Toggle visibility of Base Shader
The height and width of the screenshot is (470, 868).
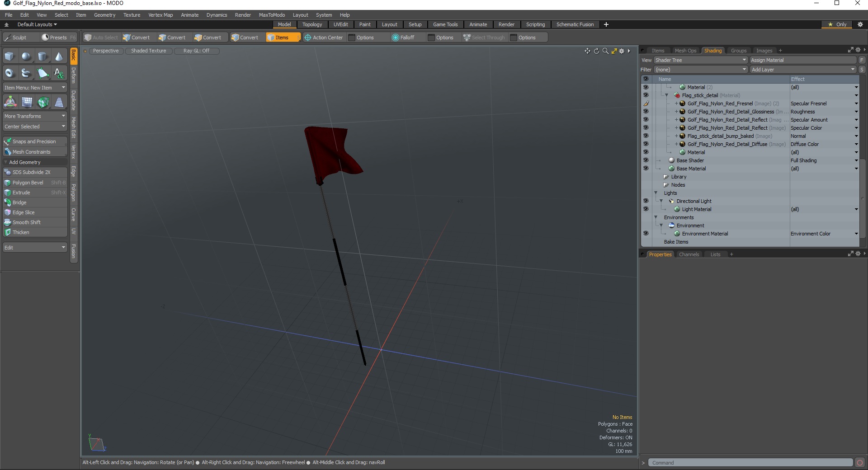[646, 160]
